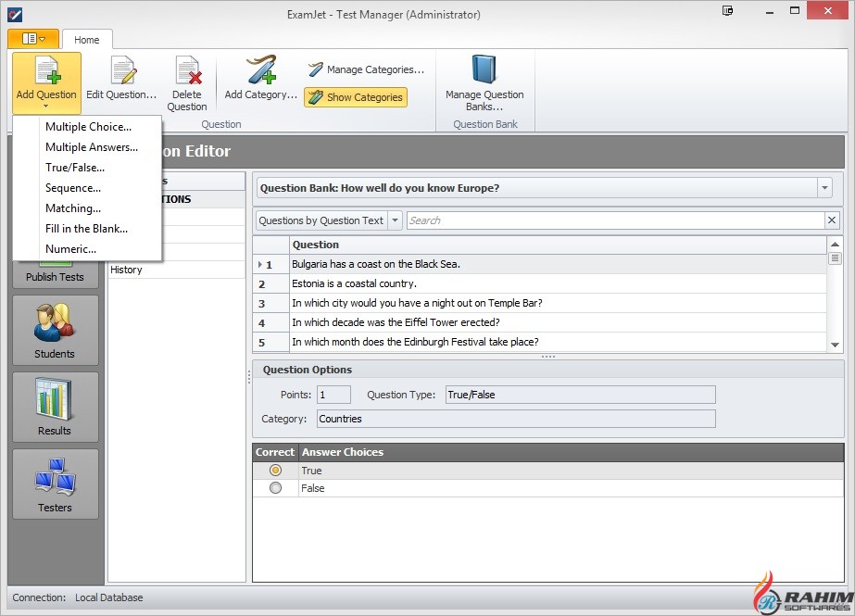Open the Testers panel
Screen dimensions: 855x616
tap(55, 484)
